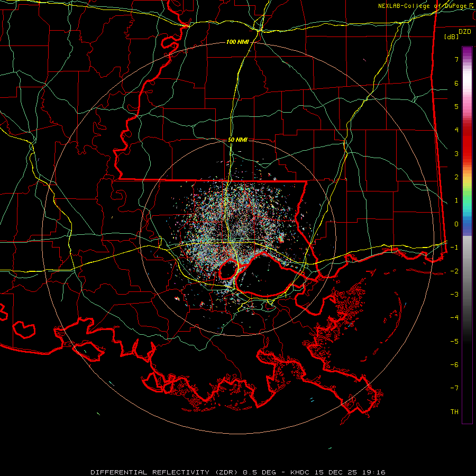Click the -1 value on the ZDR color scale
The height and width of the screenshot is (476, 476).
point(454,248)
